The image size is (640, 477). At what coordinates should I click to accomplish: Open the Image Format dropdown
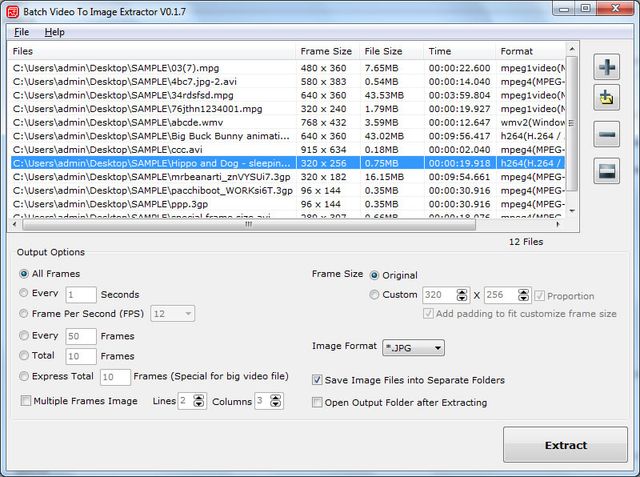pyautogui.click(x=413, y=348)
